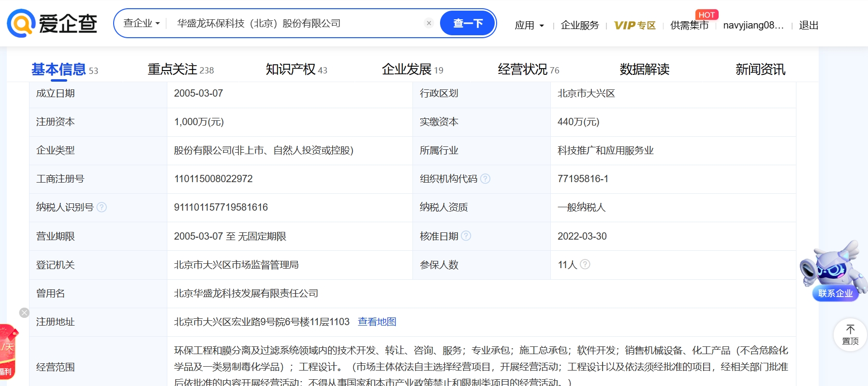Select the 注册资本 value 1,000万(元)
868x386 pixels.
199,122
